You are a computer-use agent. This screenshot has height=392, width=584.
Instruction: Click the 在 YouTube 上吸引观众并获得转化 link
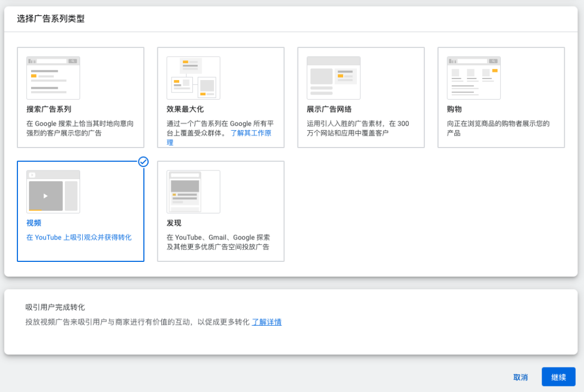pyautogui.click(x=80, y=237)
